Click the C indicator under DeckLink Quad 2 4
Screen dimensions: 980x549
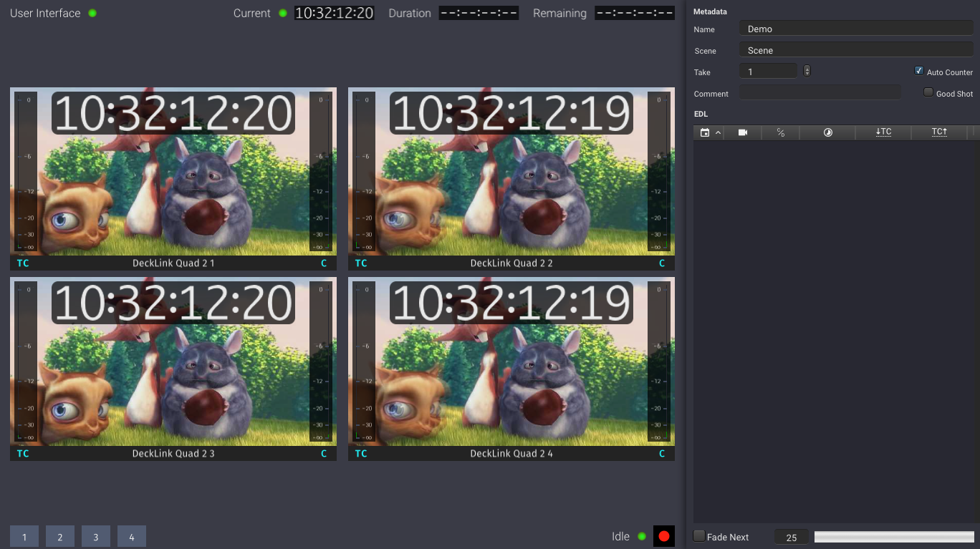(x=662, y=454)
